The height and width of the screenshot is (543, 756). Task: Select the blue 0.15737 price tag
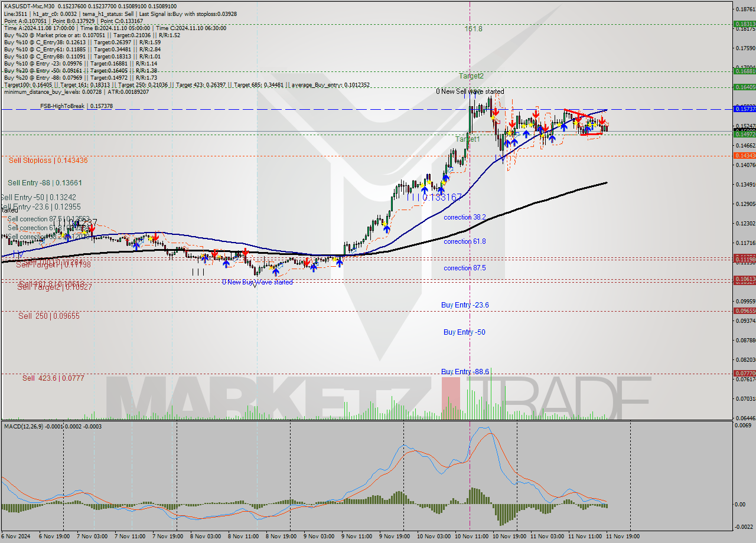(744, 109)
